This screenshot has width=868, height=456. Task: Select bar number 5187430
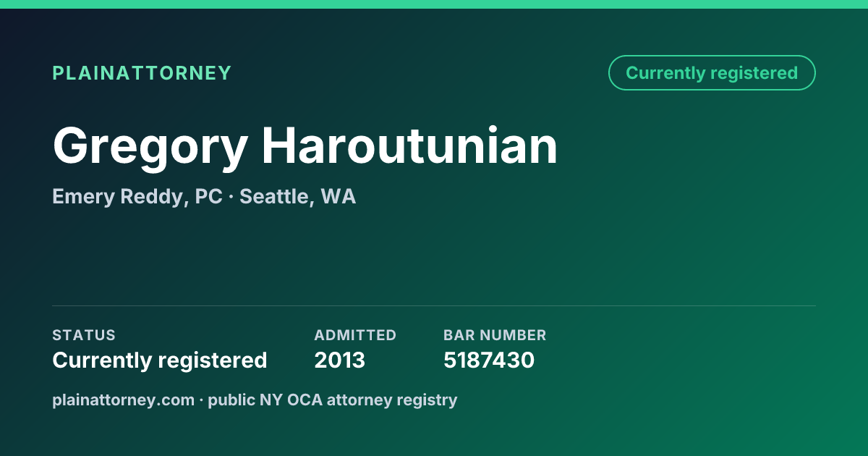(x=489, y=360)
